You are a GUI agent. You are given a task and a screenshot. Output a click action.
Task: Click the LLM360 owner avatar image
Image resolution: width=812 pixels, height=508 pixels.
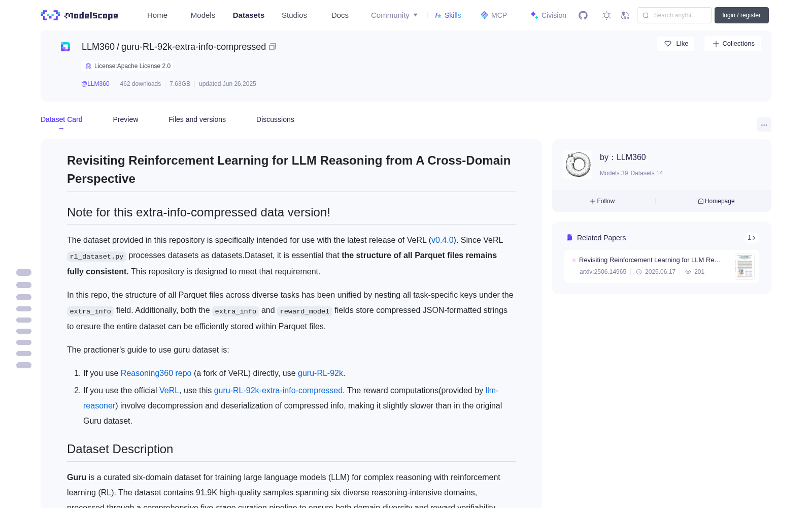(x=578, y=165)
